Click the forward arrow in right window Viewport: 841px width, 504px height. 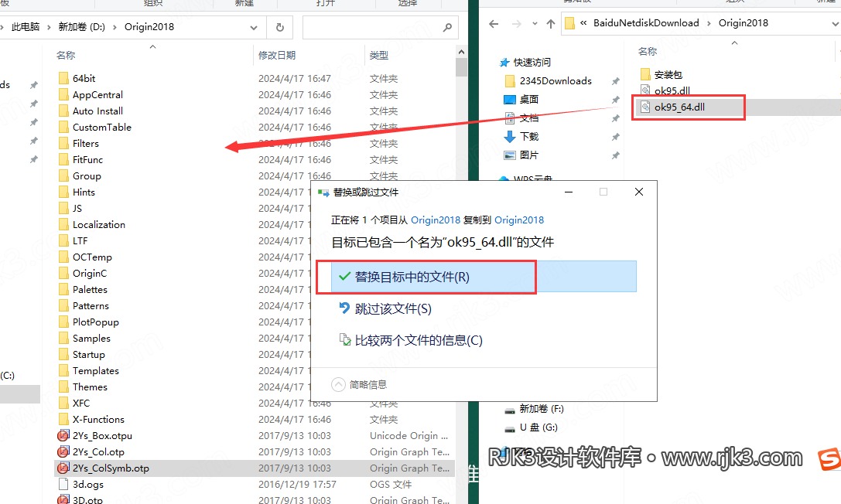tap(517, 23)
